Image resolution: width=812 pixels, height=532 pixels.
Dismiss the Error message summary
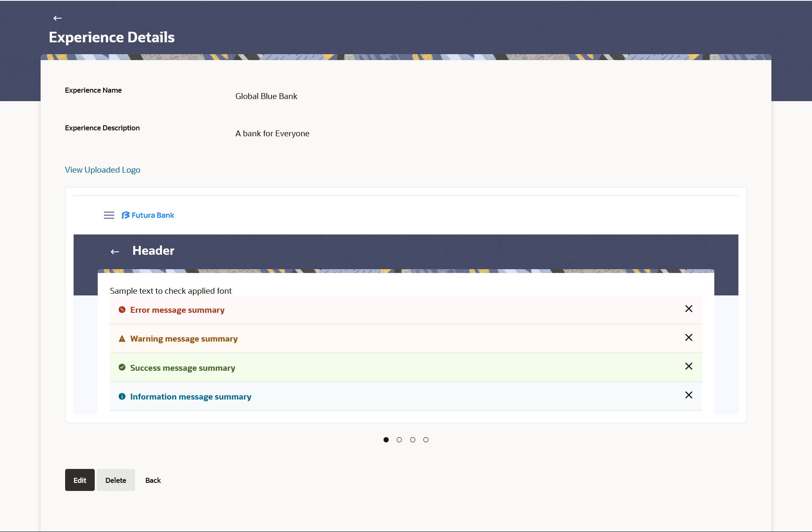point(689,309)
